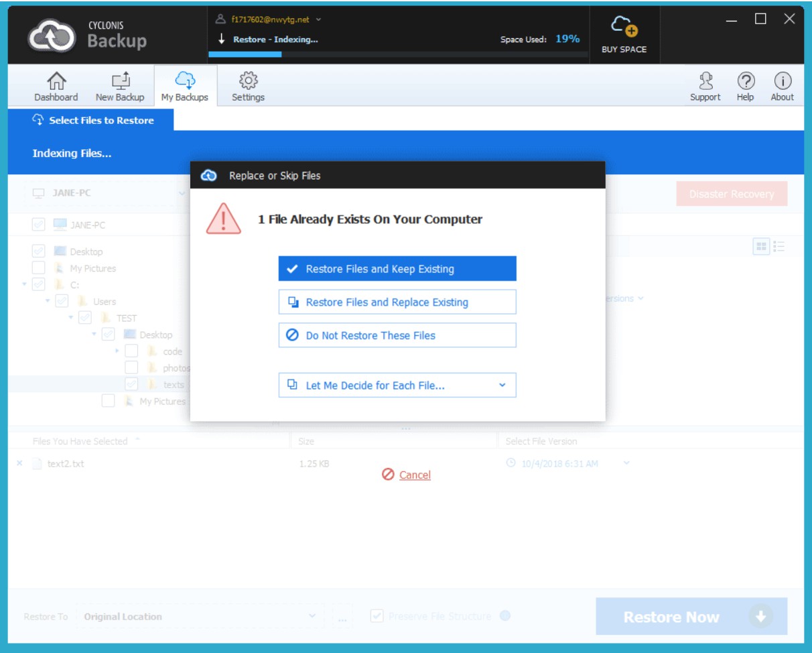Open the Help question mark icon
The width and height of the screenshot is (812, 653).
[745, 82]
